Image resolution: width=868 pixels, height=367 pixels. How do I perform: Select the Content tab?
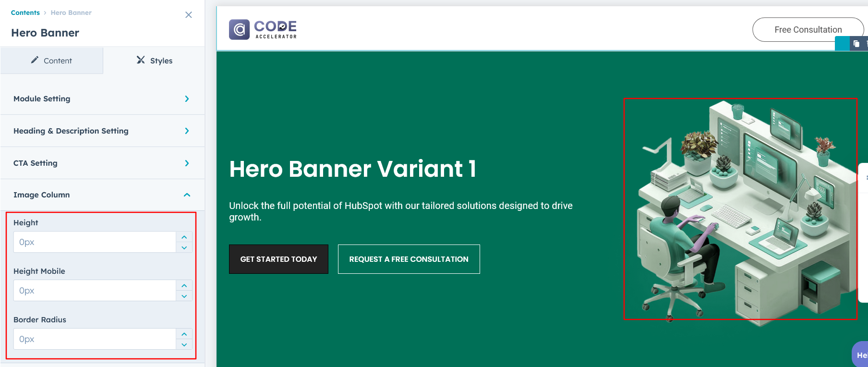click(x=51, y=61)
